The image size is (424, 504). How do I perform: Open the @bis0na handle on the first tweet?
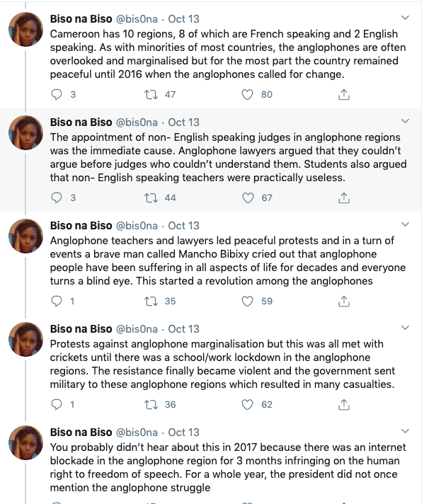pos(137,19)
